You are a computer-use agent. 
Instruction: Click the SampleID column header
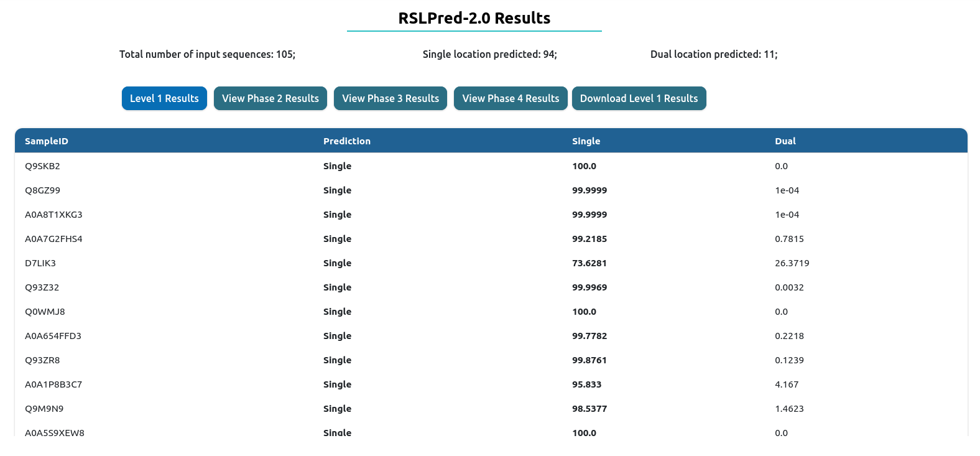click(x=47, y=141)
